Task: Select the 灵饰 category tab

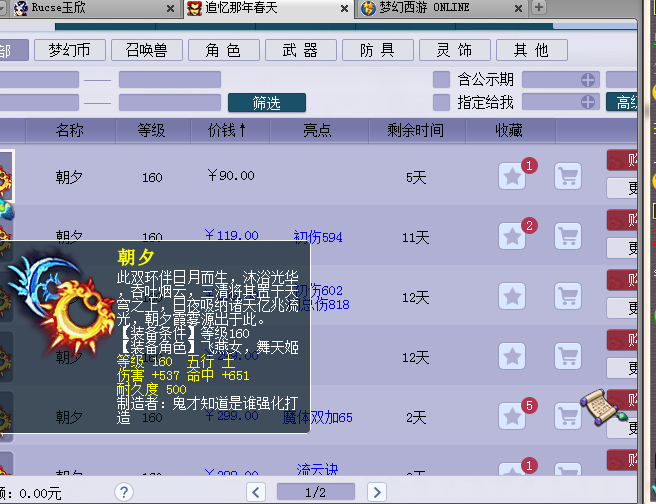Action: (x=455, y=50)
